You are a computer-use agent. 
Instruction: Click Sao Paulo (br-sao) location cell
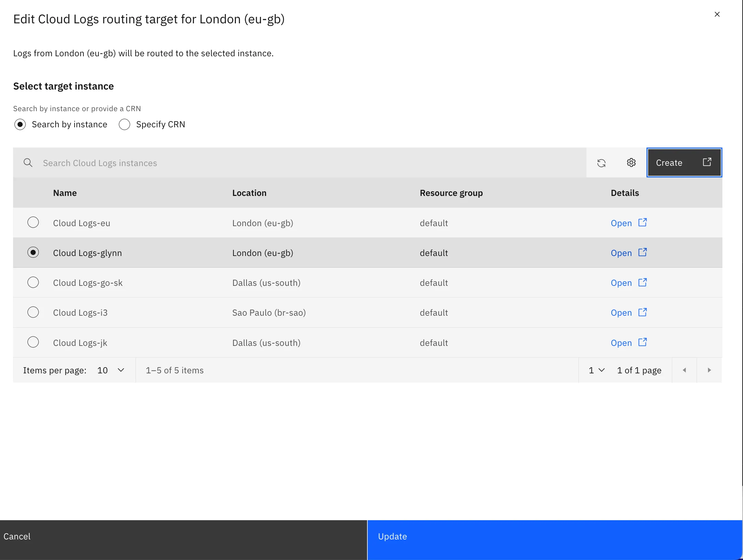269,313
